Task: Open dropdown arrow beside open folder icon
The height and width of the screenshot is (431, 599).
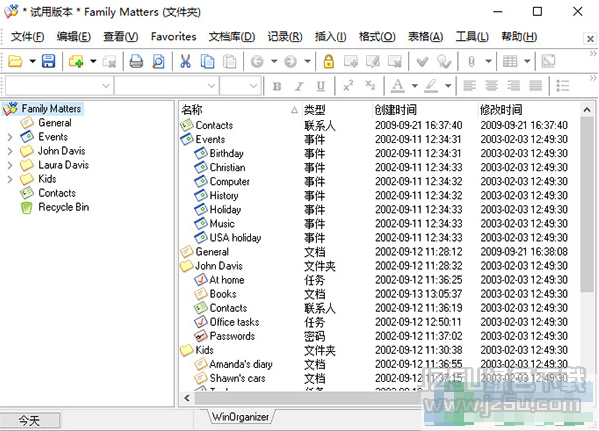Action: tap(32, 61)
